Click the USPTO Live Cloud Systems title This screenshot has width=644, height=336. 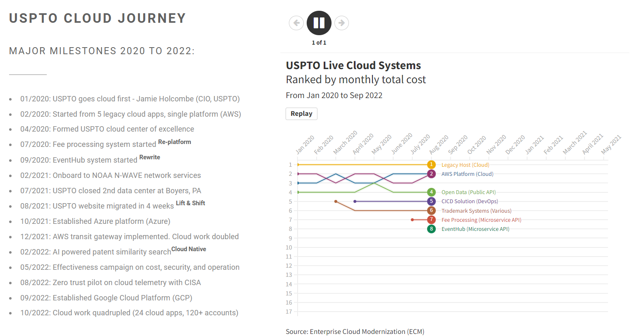[353, 65]
